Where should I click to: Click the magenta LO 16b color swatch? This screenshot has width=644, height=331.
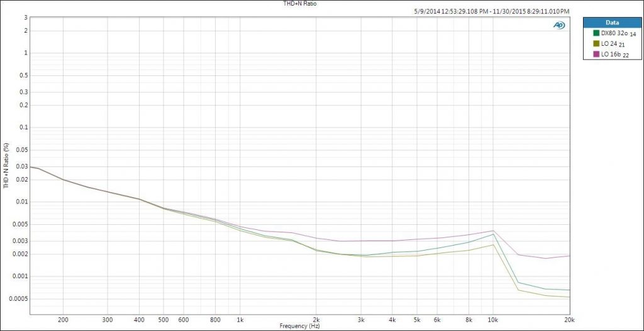coord(596,55)
